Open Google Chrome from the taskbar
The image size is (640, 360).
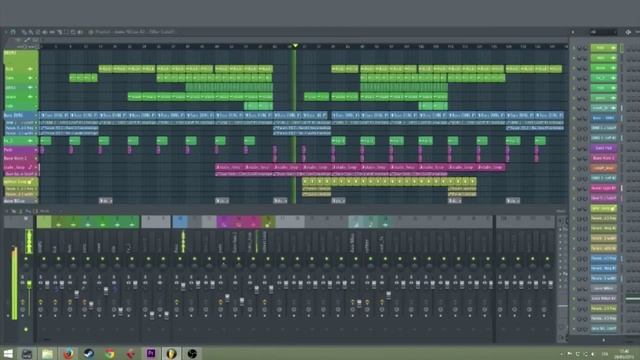pyautogui.click(x=109, y=353)
